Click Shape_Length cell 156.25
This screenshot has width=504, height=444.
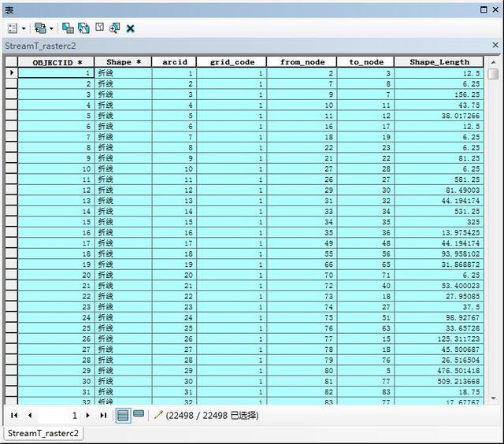point(439,94)
